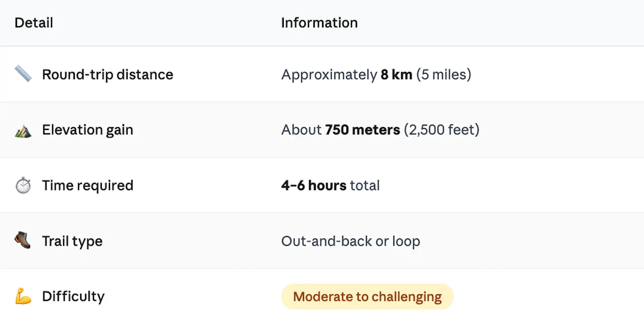Select the Information column header
The height and width of the screenshot is (331, 644).
tap(319, 23)
